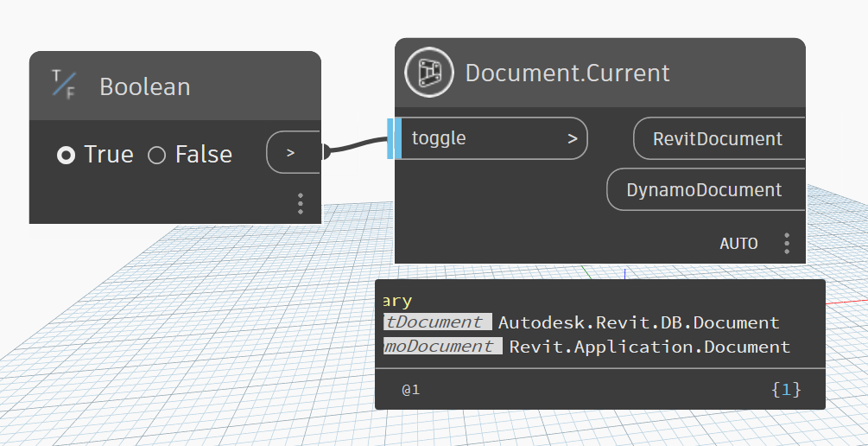868x446 pixels.
Task: Click the AUTO lacing indicator
Action: click(738, 244)
